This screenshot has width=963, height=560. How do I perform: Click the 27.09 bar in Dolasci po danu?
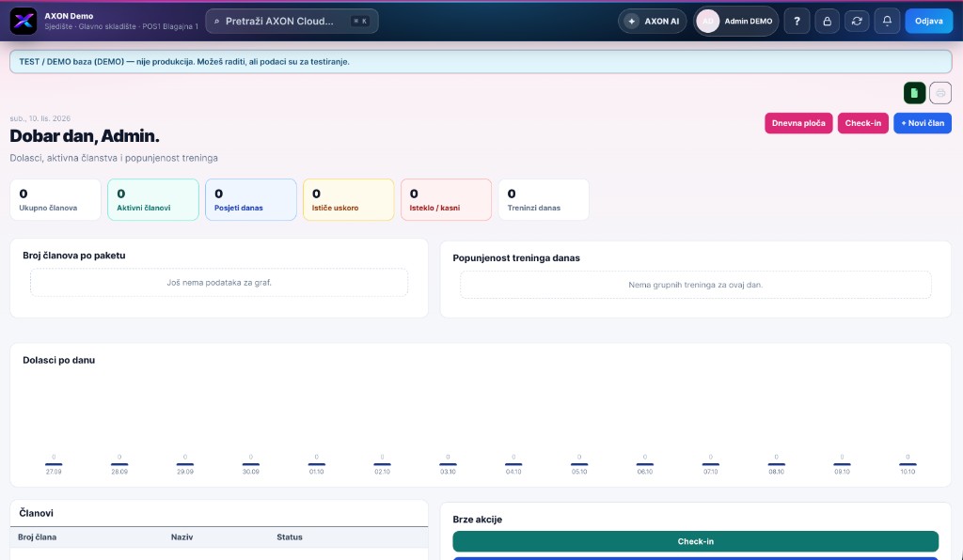(x=54, y=464)
